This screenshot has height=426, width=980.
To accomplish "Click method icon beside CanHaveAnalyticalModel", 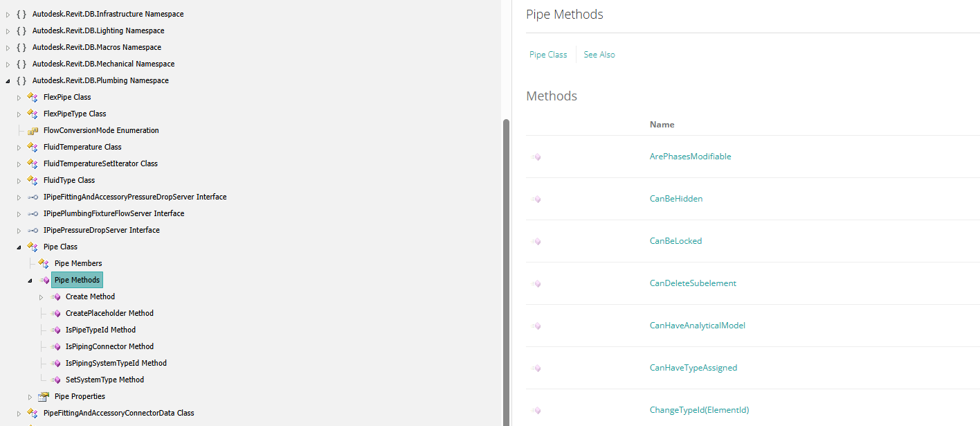I will 536,326.
